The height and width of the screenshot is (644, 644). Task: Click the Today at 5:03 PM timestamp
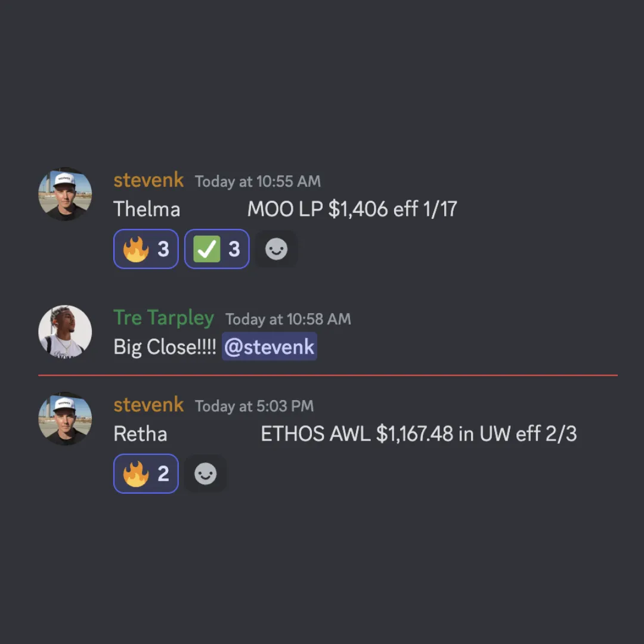pos(254,406)
